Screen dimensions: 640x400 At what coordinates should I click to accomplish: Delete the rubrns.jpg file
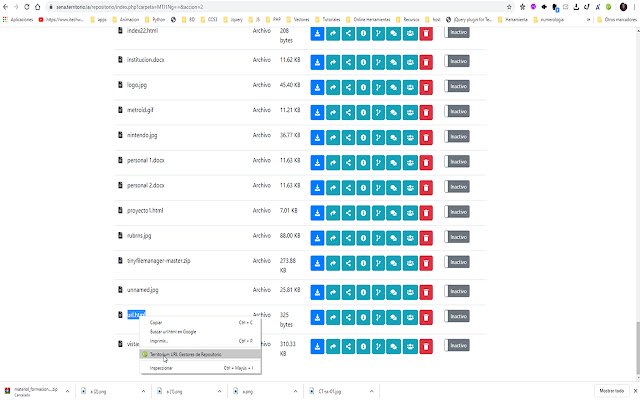(426, 238)
